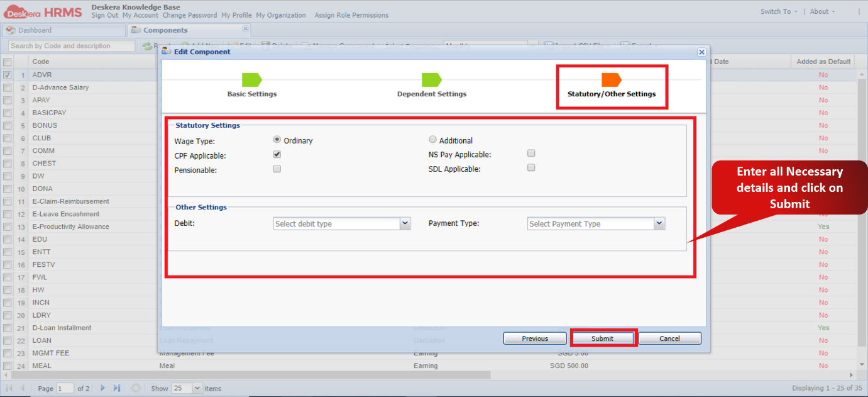Open the Show items count dropdown
The image size is (868, 397).
click(x=196, y=388)
